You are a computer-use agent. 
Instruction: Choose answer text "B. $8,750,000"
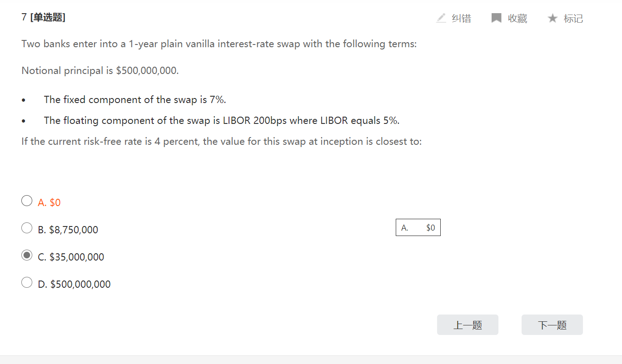68,230
